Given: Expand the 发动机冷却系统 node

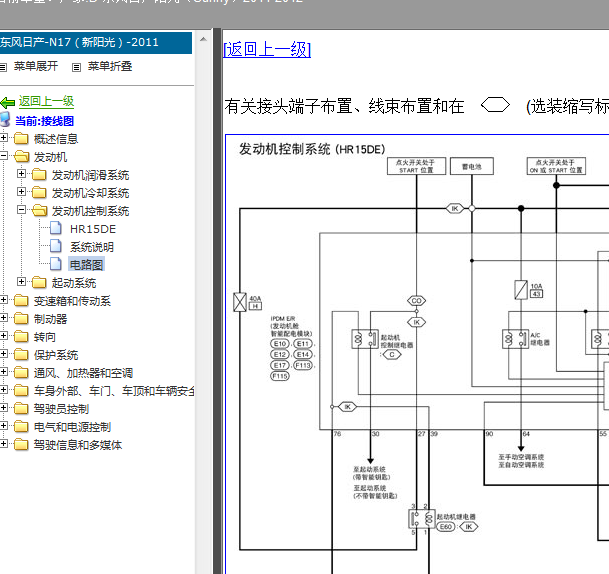Looking at the screenshot, I should [x=22, y=191].
